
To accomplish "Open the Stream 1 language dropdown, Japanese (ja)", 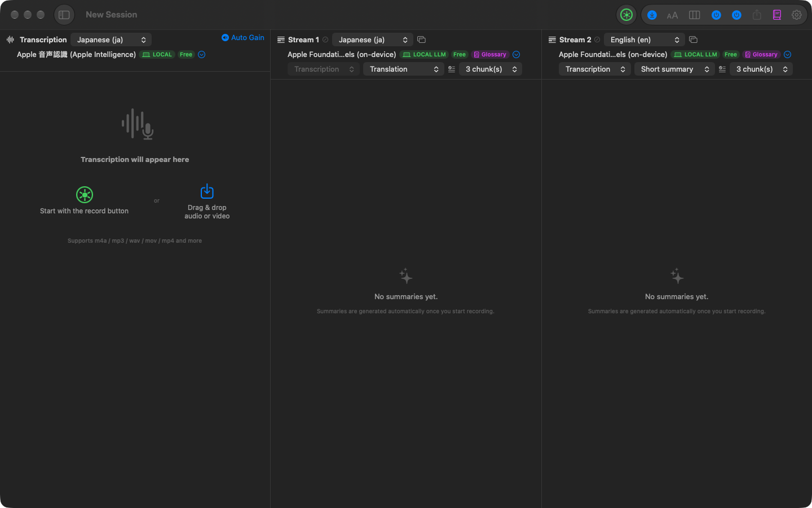I will pyautogui.click(x=373, y=40).
